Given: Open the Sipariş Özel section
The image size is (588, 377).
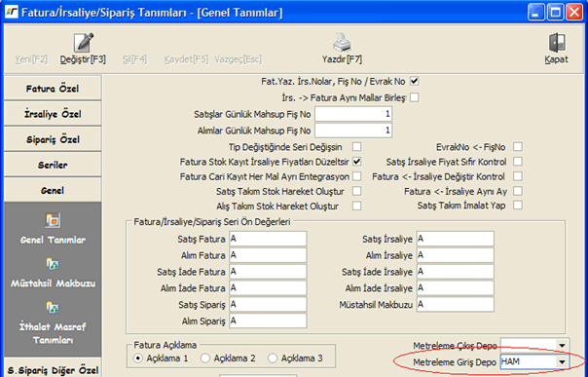Looking at the screenshot, I should coord(53,139).
